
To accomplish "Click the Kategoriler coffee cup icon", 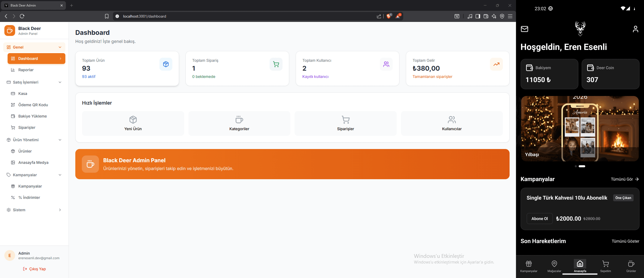I will (239, 120).
